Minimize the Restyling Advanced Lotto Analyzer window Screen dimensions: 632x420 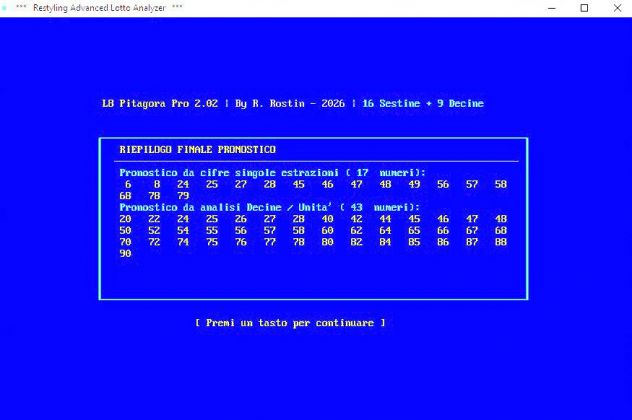pos(552,8)
